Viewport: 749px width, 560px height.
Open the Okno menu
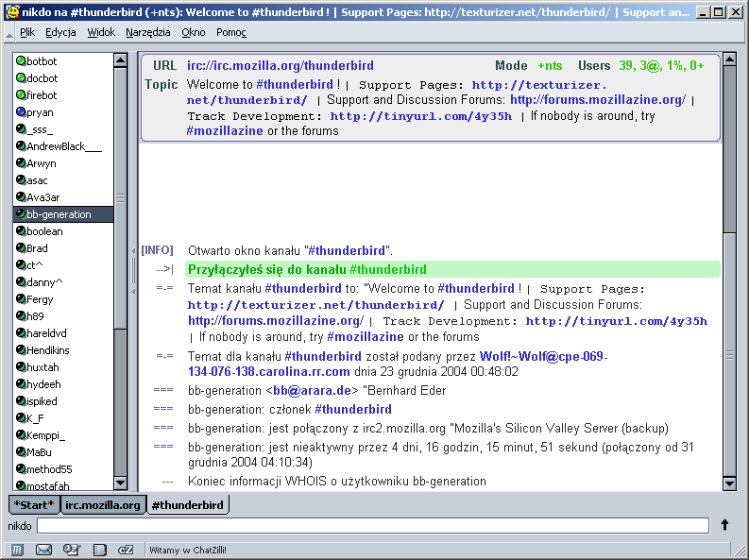(194, 32)
